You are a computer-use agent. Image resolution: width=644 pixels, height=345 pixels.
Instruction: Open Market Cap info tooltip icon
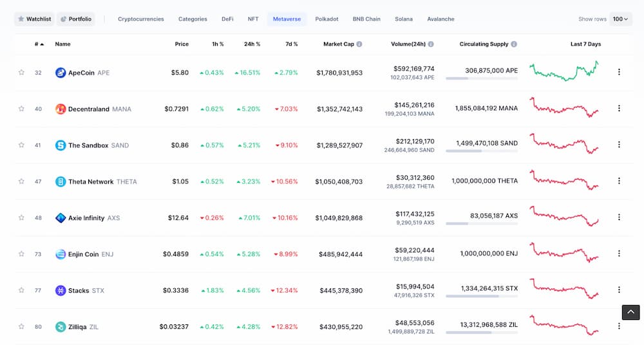pos(359,44)
